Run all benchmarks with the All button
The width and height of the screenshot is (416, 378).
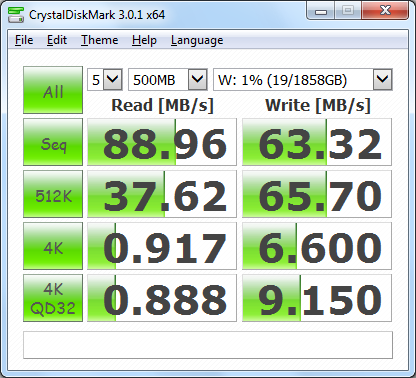click(x=53, y=90)
